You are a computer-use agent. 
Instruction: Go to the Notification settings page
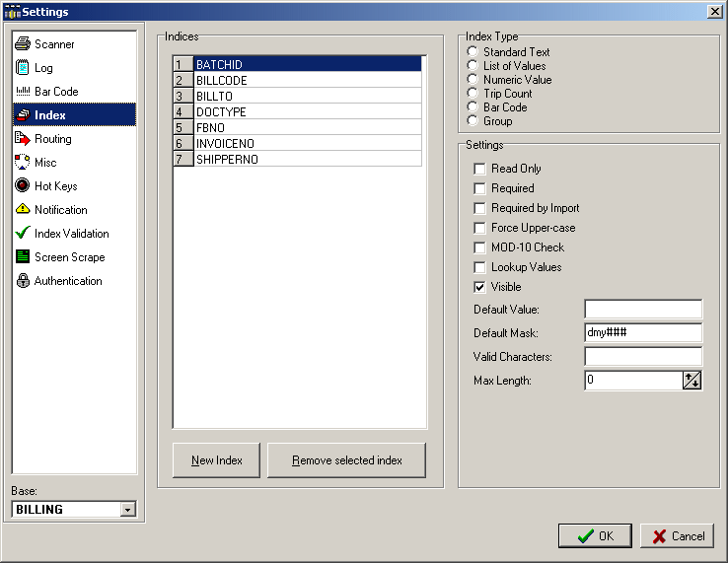coord(74,209)
